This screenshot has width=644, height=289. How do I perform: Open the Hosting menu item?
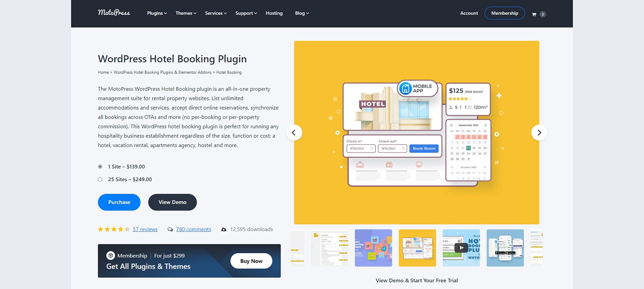click(x=274, y=13)
